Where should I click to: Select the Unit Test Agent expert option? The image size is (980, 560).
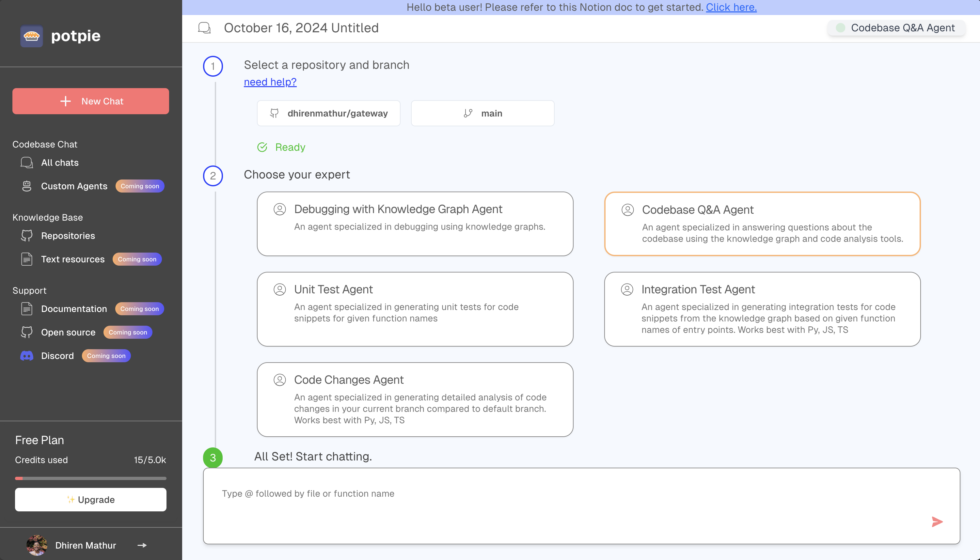(x=415, y=308)
